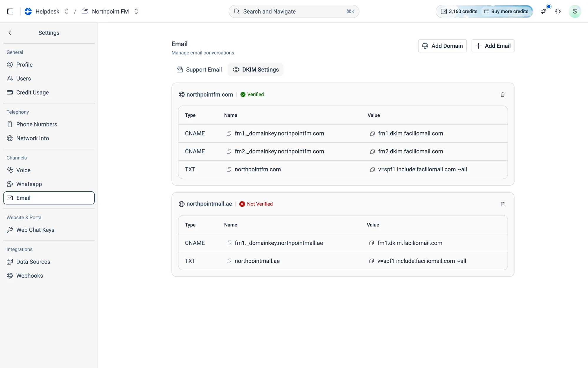The image size is (588, 368).
Task: Select the Whatsapp channel
Action: (49, 184)
